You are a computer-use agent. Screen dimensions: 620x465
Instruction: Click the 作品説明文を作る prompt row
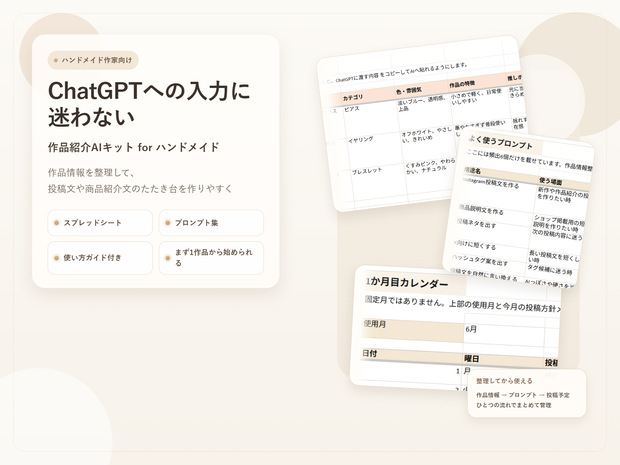click(481, 210)
